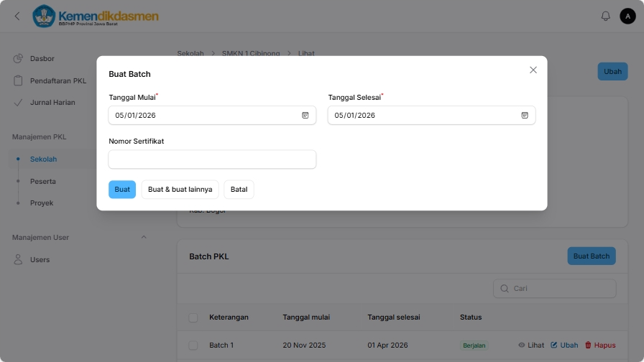Image resolution: width=644 pixels, height=362 pixels.
Task: Tick the Batch 1 row checkbox
Action: 193,345
